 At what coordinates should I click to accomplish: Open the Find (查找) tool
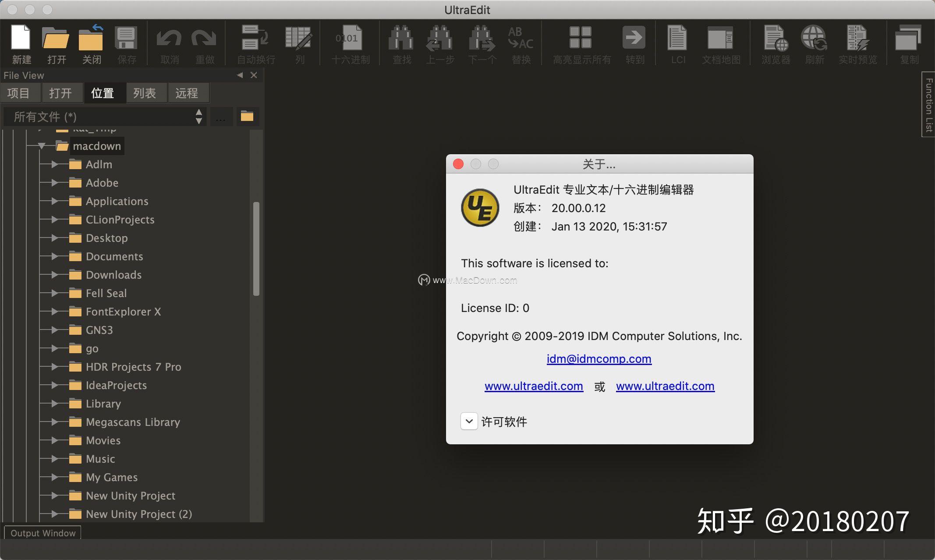401,43
